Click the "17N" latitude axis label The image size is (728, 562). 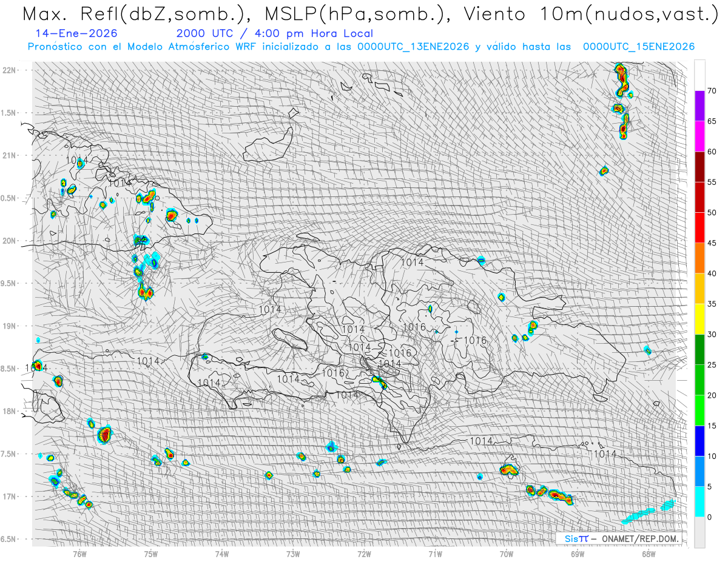point(10,497)
